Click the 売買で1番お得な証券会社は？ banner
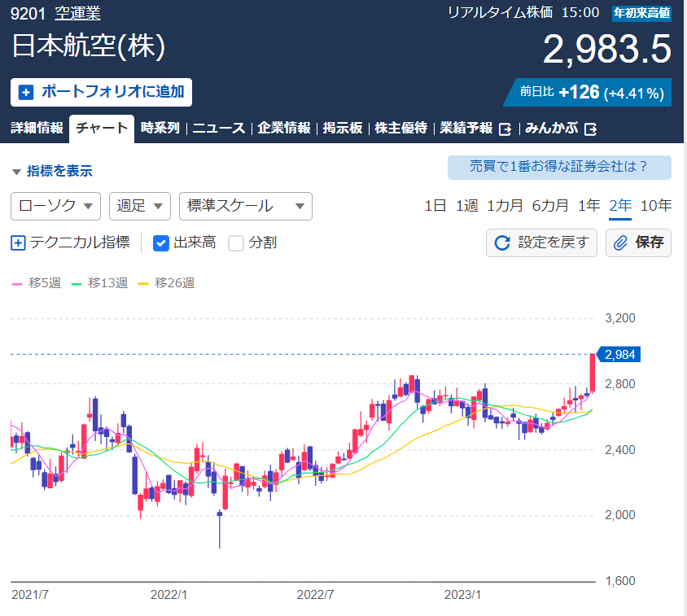 [x=559, y=168]
